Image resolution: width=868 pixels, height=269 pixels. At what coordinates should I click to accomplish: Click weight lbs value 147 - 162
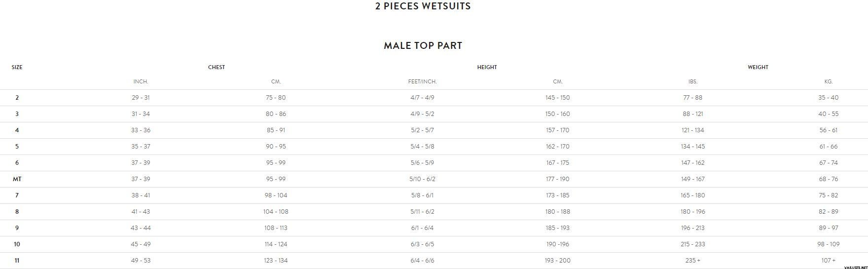point(692,163)
